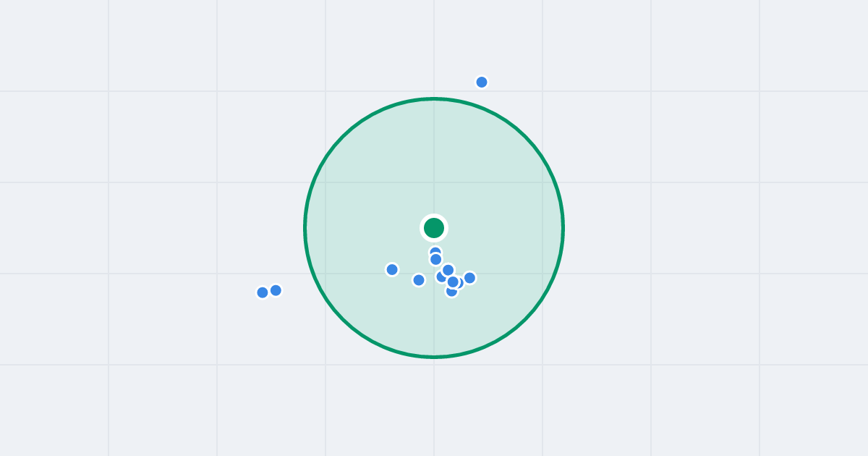Click the partly hidden dot nearest the green marker
The height and width of the screenshot is (456, 868).
pyautogui.click(x=435, y=250)
